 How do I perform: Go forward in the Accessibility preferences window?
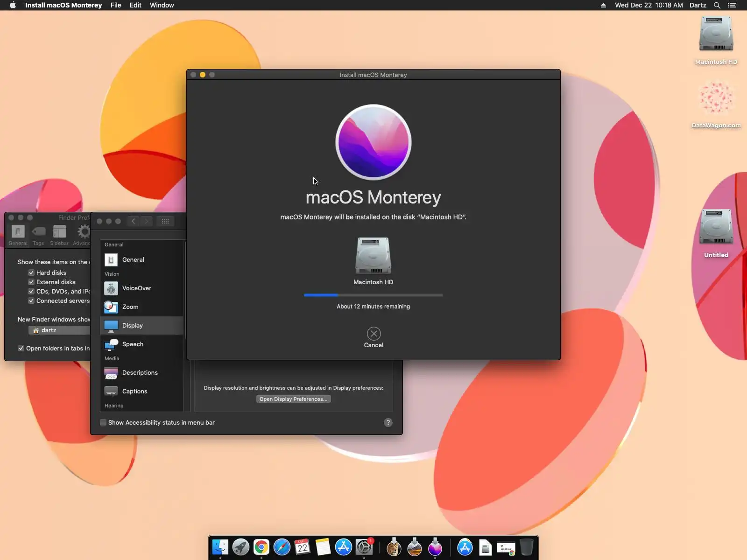(147, 221)
